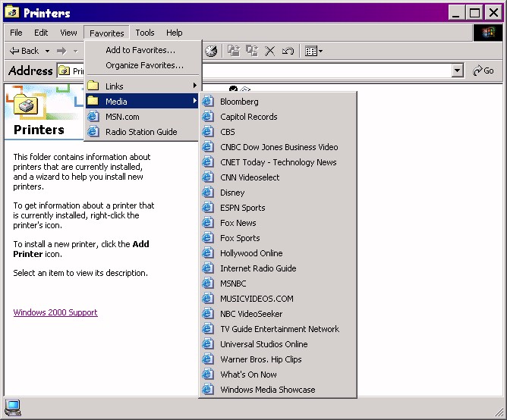The image size is (507, 420).
Task: Select Universal Studios Online
Action: tap(278, 344)
